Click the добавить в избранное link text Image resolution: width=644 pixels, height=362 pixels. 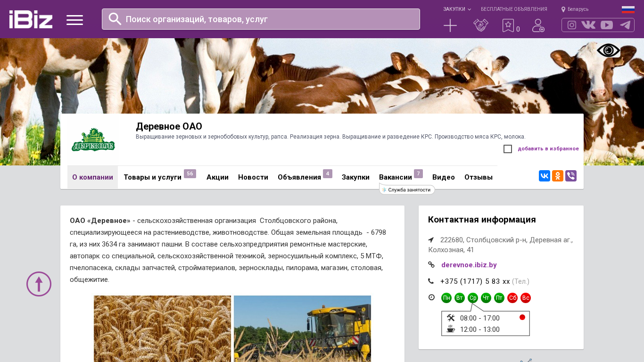pyautogui.click(x=548, y=149)
